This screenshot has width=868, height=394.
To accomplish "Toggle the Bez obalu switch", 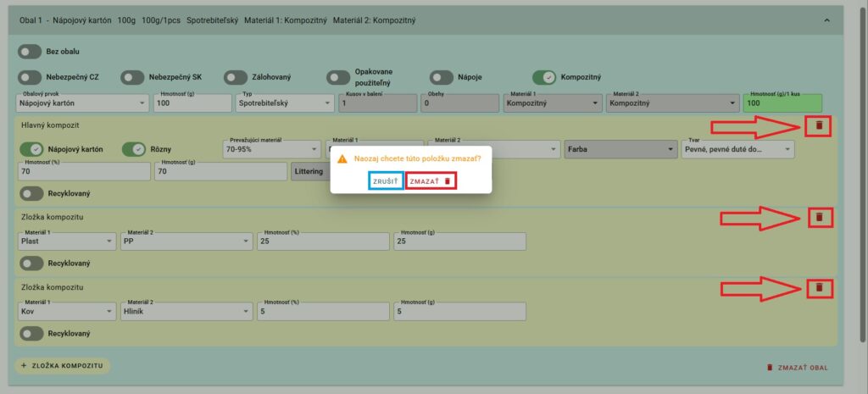I will pyautogui.click(x=31, y=52).
